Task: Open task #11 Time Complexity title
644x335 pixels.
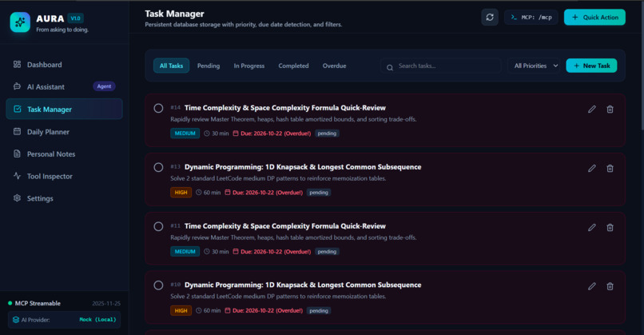Action: (285, 226)
